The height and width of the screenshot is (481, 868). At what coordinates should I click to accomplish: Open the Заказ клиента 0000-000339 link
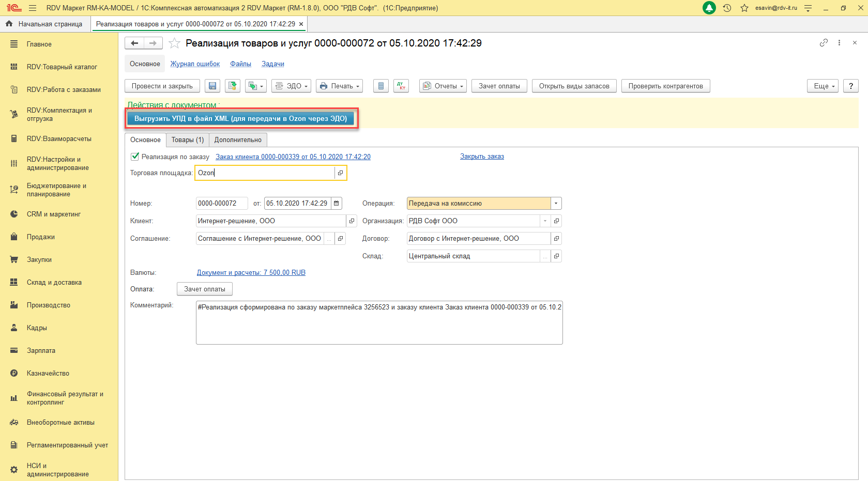click(x=293, y=157)
